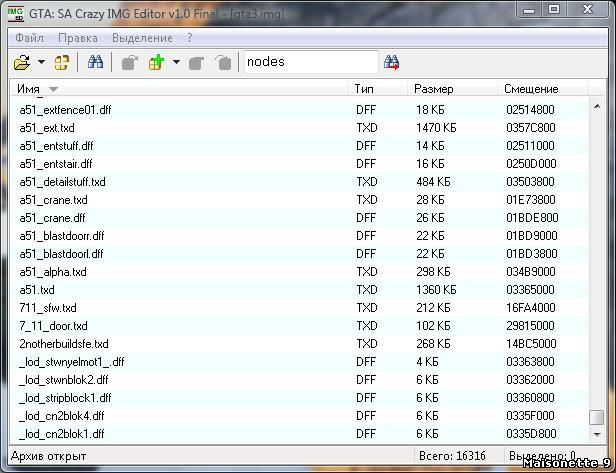Click offset value 0357C800
The image size is (616, 473).
(531, 128)
